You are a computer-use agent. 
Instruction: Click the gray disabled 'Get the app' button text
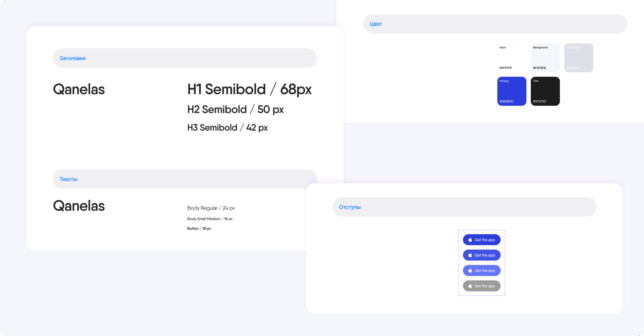click(485, 286)
